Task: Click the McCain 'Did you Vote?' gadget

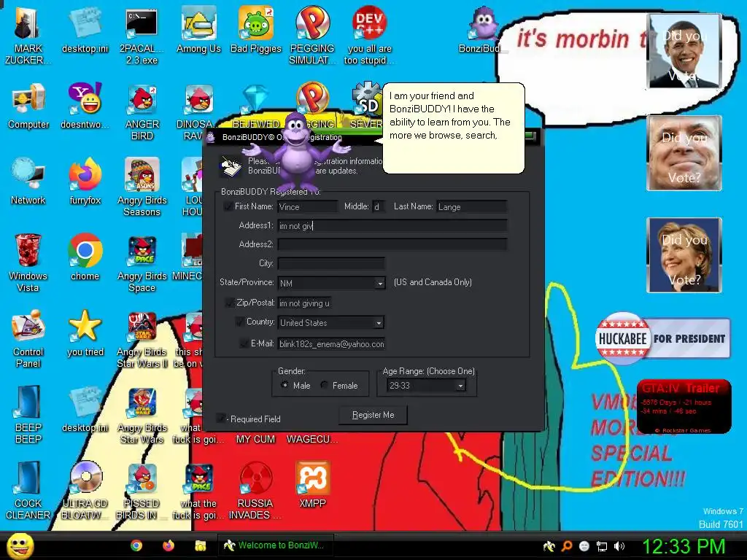Action: click(x=684, y=153)
